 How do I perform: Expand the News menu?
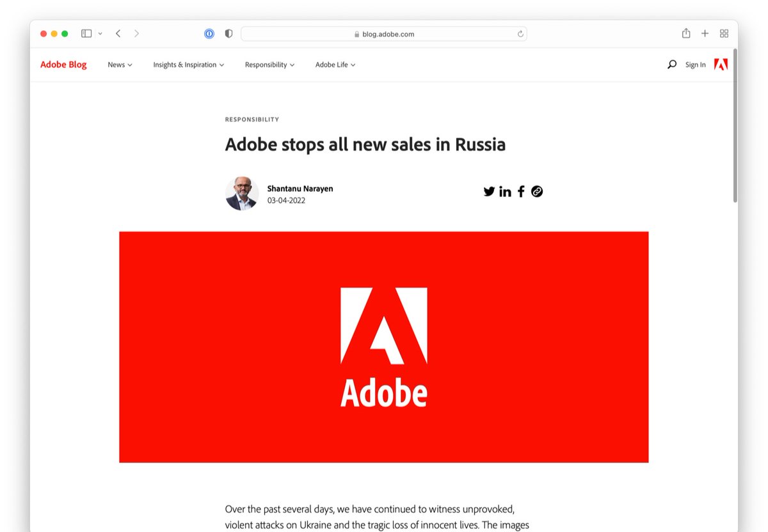point(120,65)
